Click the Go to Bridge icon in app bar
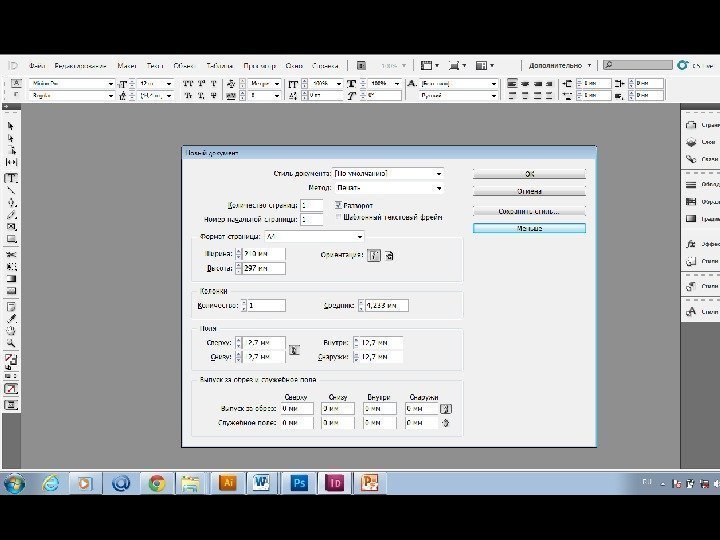Viewport: 720px width, 540px height. [361, 66]
